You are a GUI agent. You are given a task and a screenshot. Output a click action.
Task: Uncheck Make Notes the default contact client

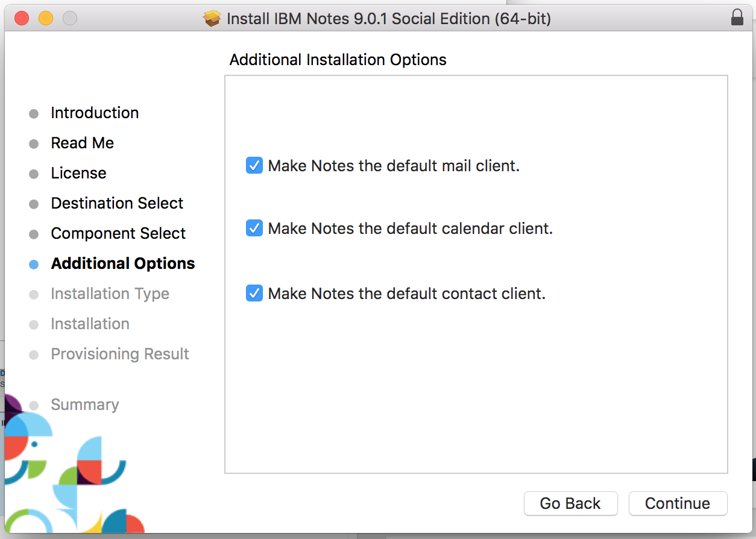pos(254,293)
